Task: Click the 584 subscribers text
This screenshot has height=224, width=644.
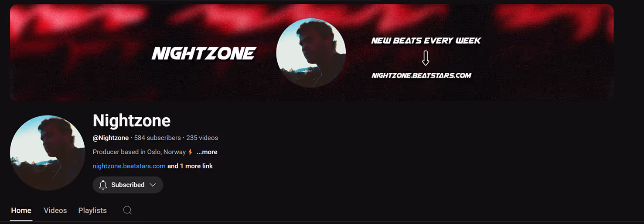Action: [x=157, y=138]
